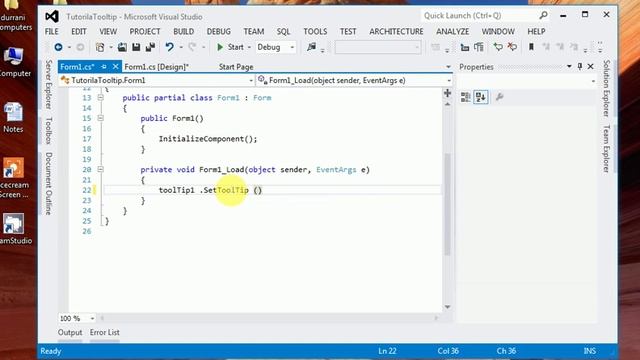
Task: Open the Notes desktop shortcut
Action: 13,118
